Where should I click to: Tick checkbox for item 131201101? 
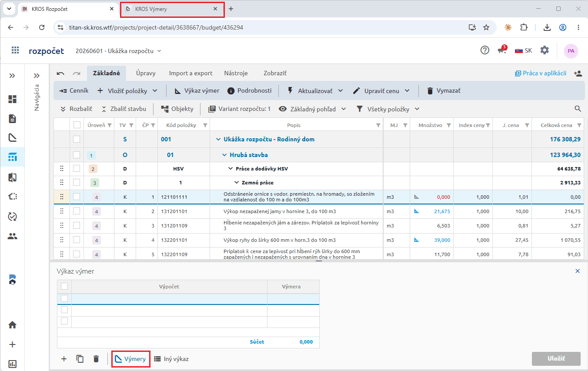(77, 211)
